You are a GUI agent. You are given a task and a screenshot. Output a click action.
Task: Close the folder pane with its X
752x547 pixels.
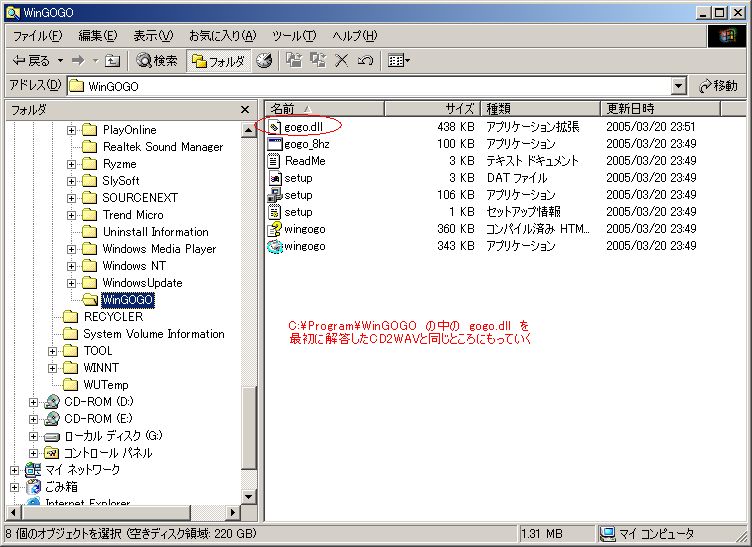click(245, 110)
